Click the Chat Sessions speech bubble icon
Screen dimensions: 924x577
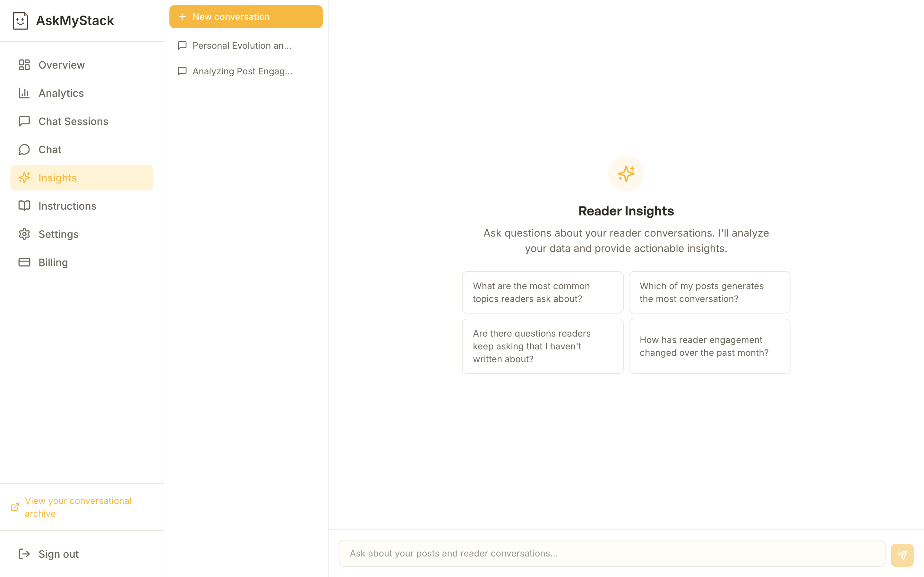pyautogui.click(x=24, y=121)
